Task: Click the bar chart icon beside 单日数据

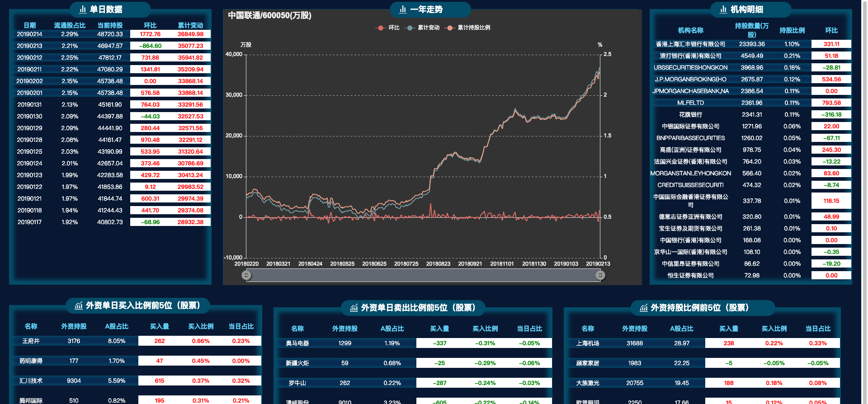Action: [x=83, y=9]
